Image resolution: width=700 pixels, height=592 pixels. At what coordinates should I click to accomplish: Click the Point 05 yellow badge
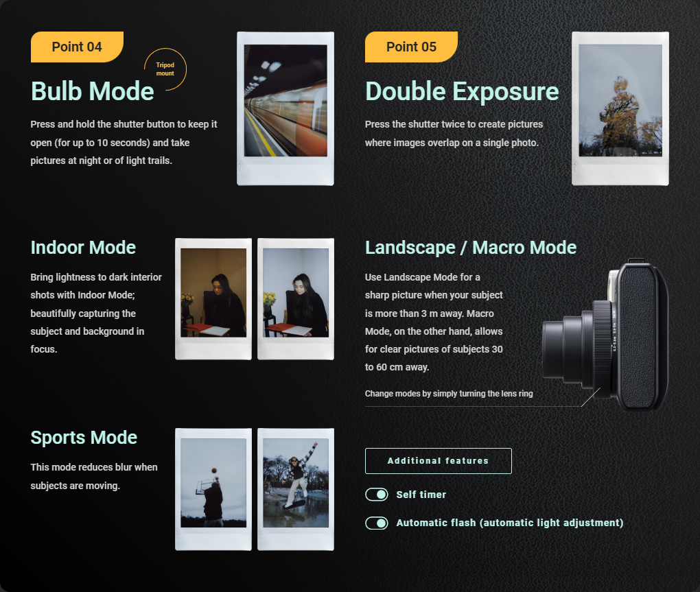(411, 47)
